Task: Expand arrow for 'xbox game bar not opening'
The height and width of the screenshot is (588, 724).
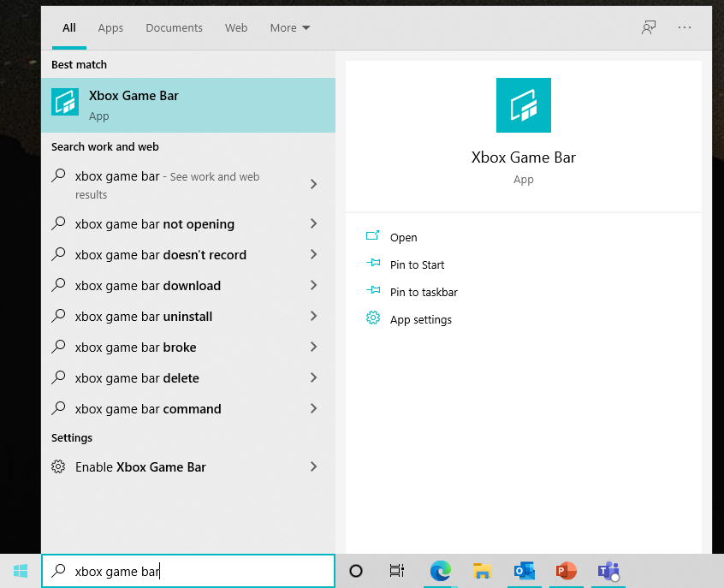Action: coord(313,224)
